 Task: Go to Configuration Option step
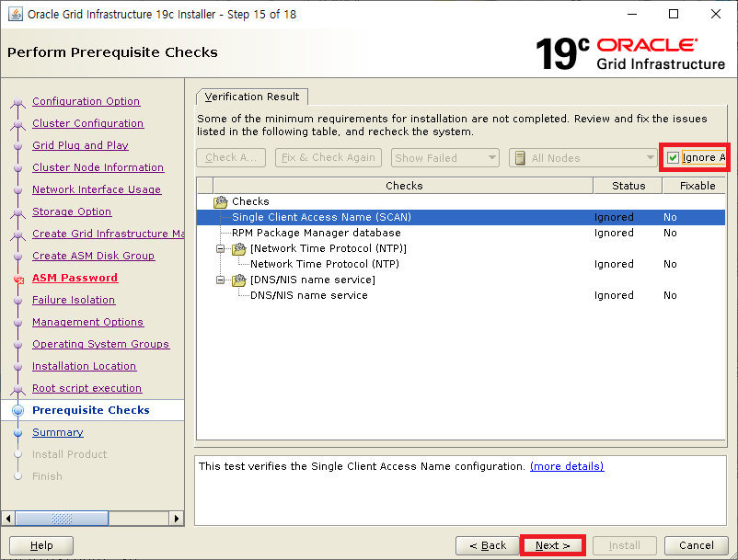click(86, 101)
